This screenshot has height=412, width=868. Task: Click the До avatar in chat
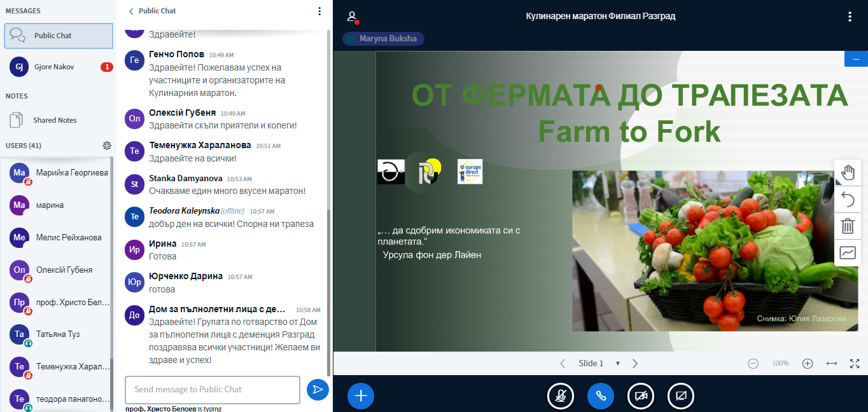tap(134, 315)
